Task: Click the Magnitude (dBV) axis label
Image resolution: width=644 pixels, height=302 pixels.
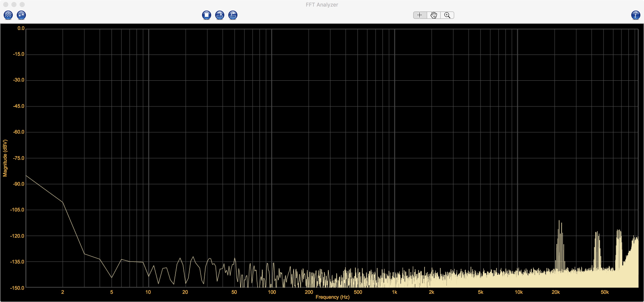Action: click(x=5, y=158)
